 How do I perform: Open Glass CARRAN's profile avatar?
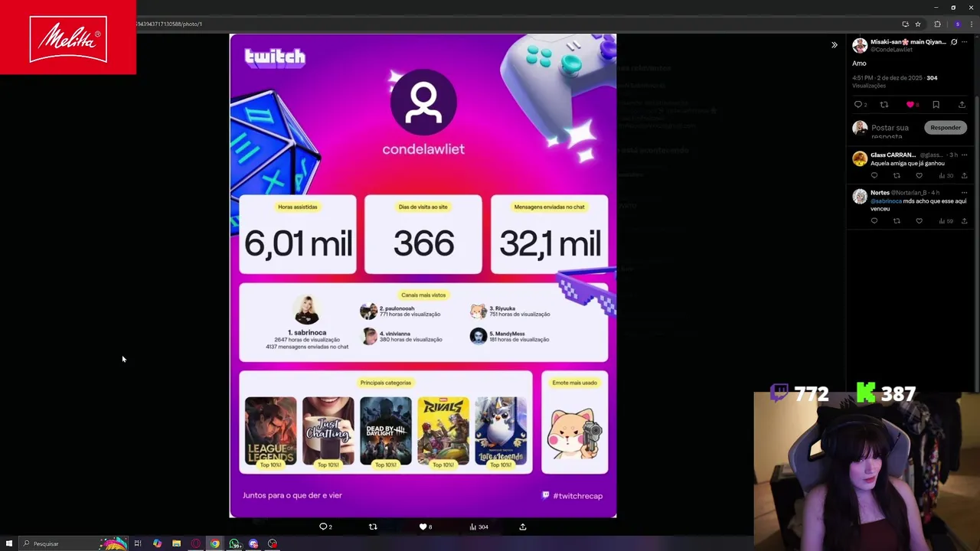pos(860,158)
